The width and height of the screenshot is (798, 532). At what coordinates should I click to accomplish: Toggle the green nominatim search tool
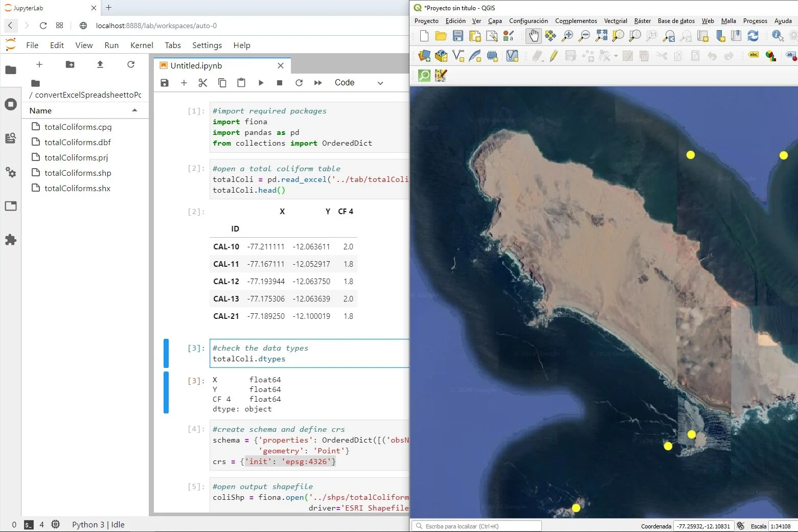[x=424, y=75]
